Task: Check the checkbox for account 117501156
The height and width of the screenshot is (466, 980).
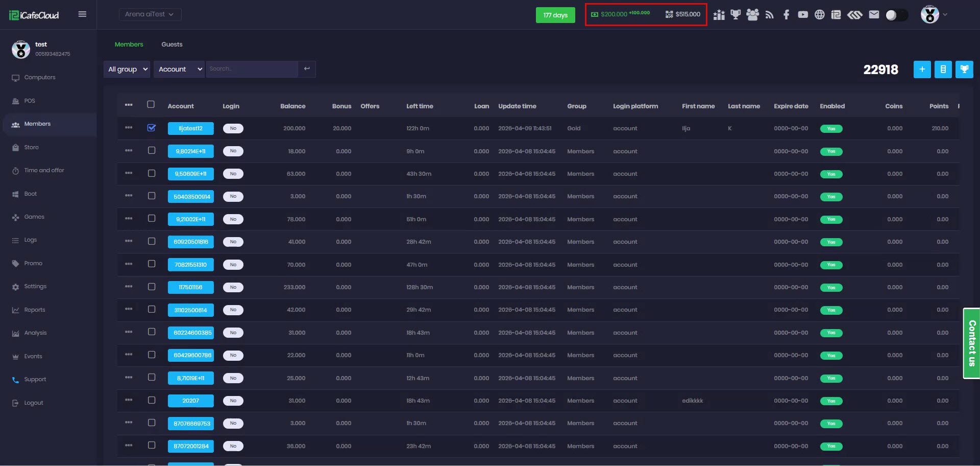Action: [x=152, y=287]
